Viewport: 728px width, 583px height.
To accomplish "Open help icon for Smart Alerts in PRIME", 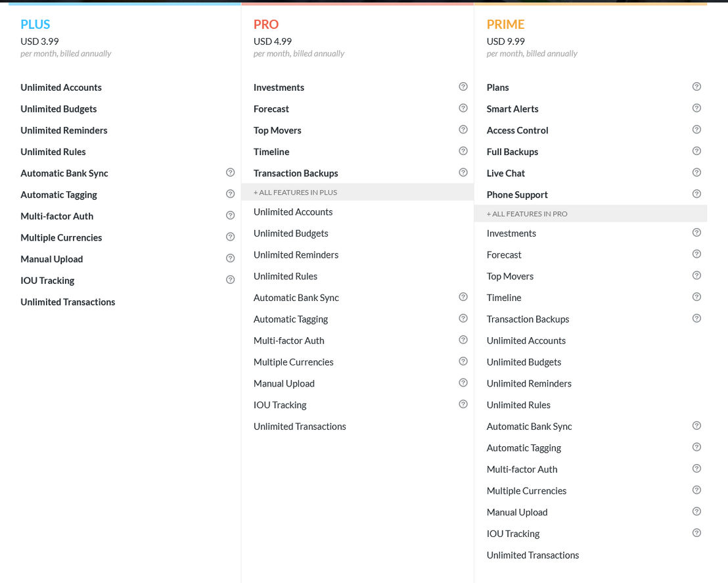I will coord(696,108).
